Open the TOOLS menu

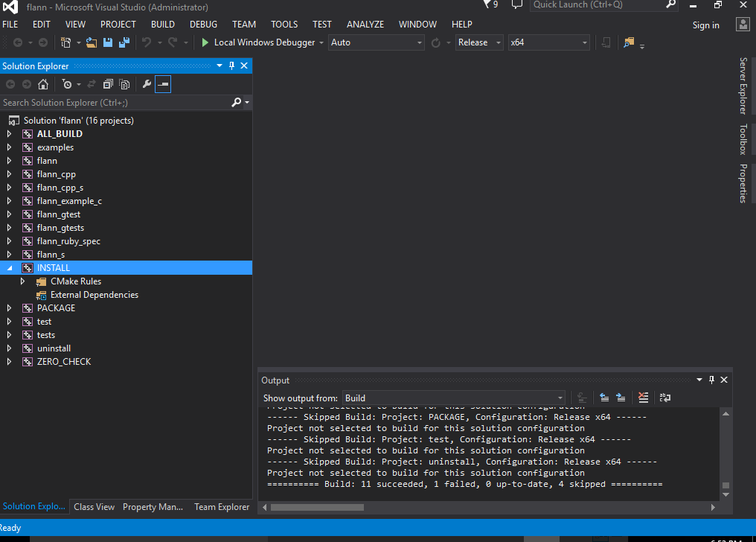pyautogui.click(x=284, y=24)
